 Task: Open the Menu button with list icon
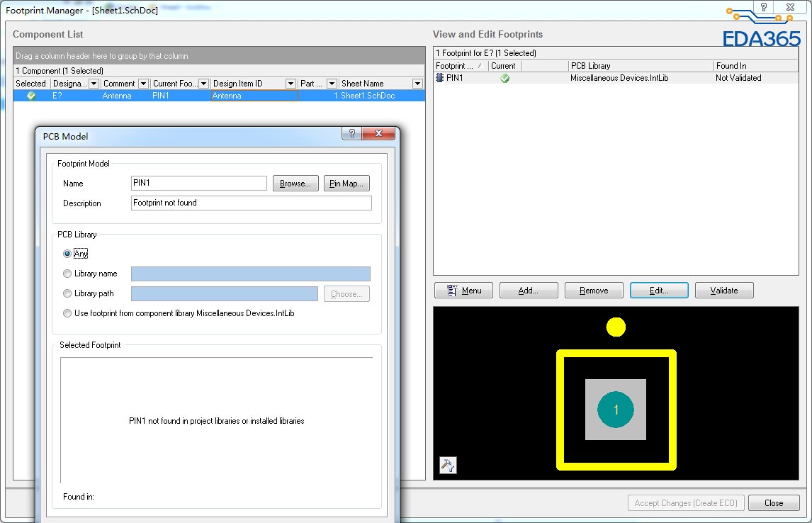[x=463, y=291]
